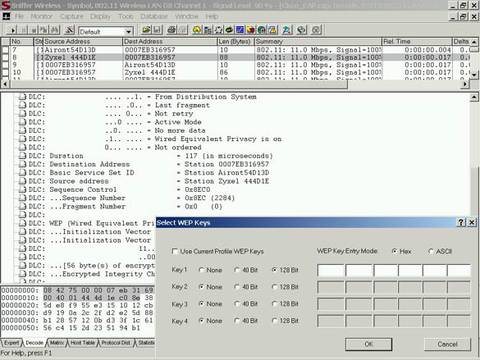Click the display capture binoculars icon
Viewport: 480px width, 360px height.
55,30
